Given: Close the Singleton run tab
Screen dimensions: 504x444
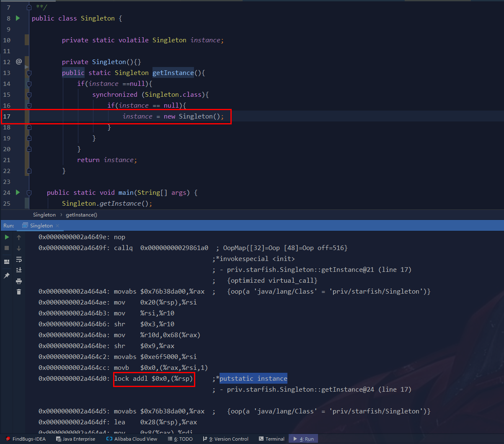Looking at the screenshot, I should [x=57, y=226].
